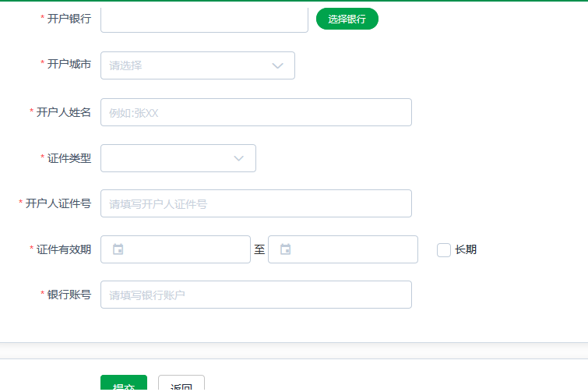Click the 银行账号 field label
The width and height of the screenshot is (588, 392).
click(69, 295)
